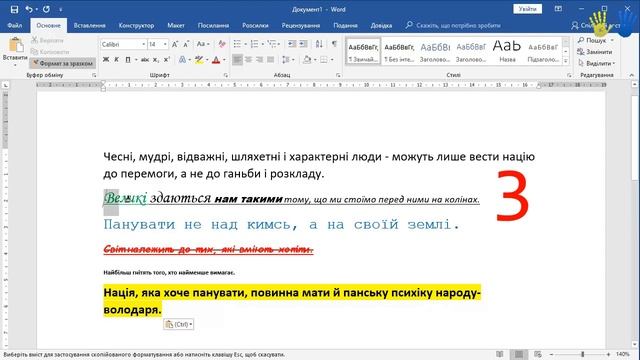Screen dimensions: 640x360
Task: Toggle the Формат за зразком format painter
Action: click(x=62, y=63)
